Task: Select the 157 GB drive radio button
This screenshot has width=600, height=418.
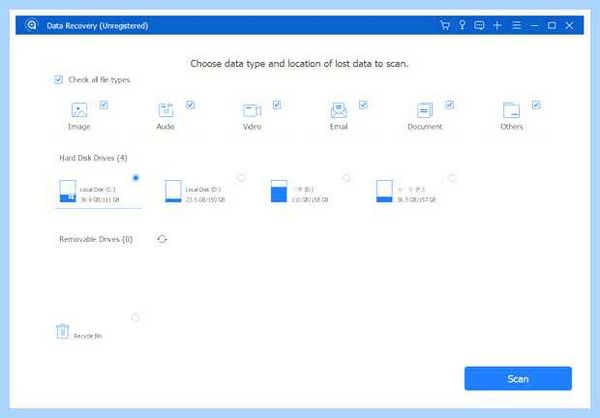Action: tap(452, 178)
